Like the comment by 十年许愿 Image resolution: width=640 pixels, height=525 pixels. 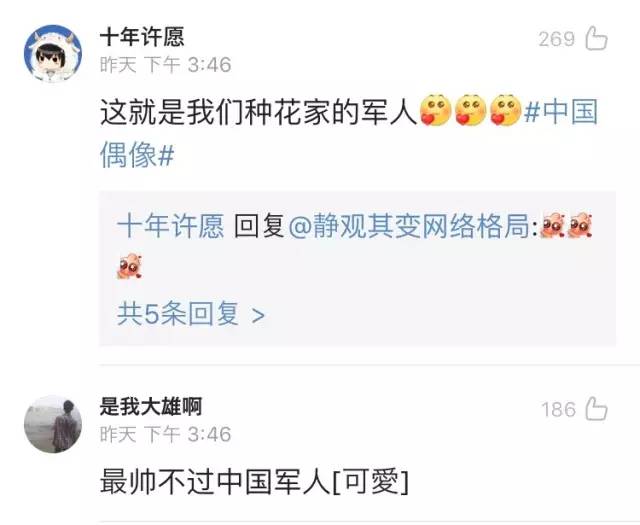tap(596, 38)
